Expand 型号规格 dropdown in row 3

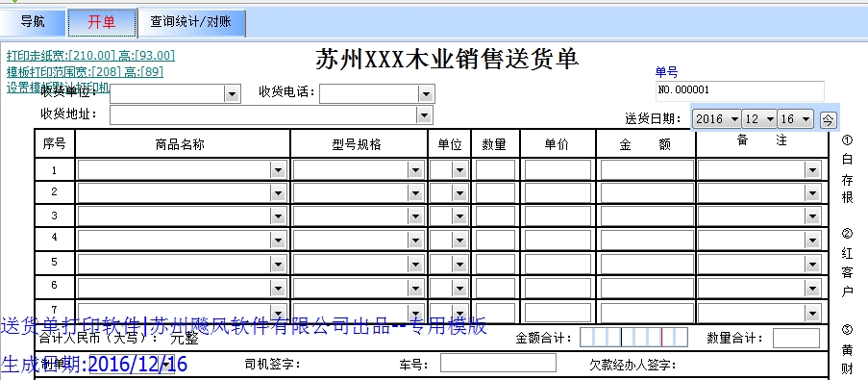[x=415, y=216]
